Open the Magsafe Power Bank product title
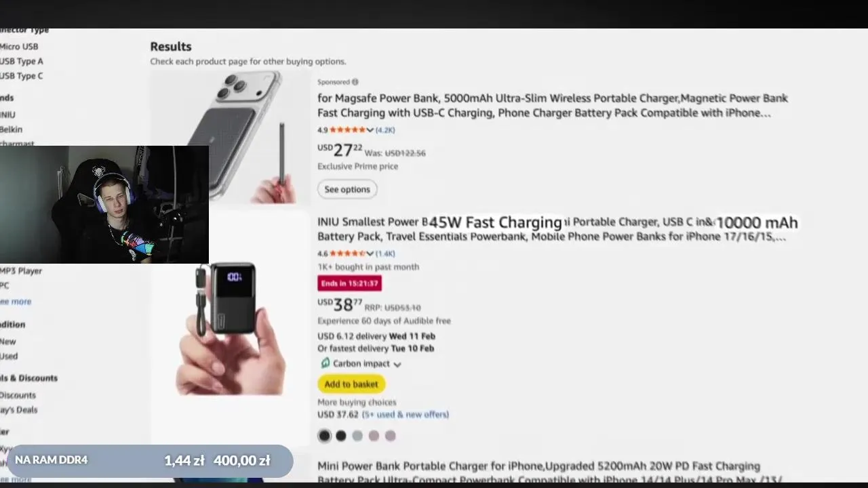Image resolution: width=868 pixels, height=488 pixels. [553, 105]
